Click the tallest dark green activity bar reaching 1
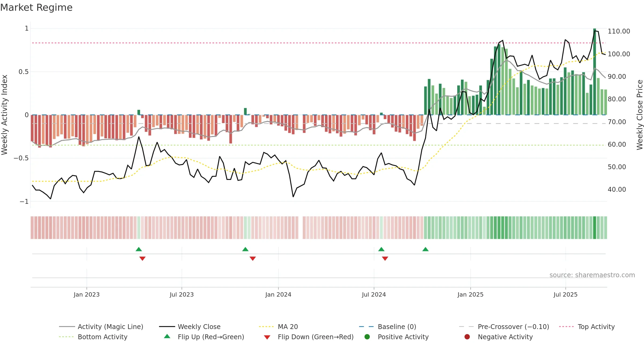 [595, 72]
